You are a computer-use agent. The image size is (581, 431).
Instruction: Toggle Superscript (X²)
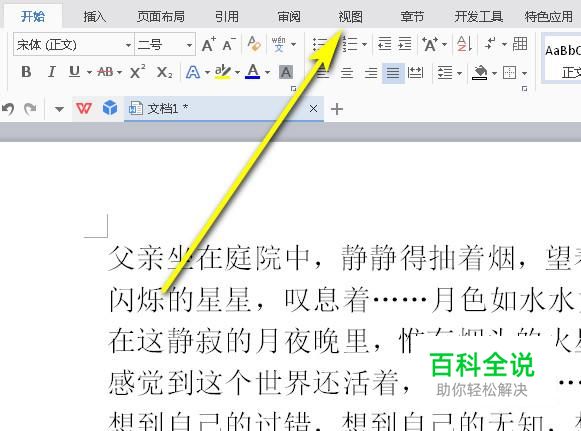[138, 72]
